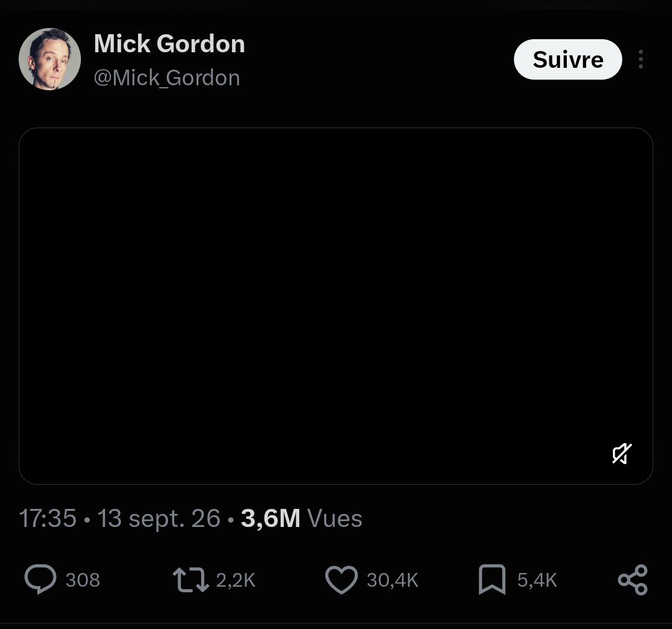
Task: Click the 308 replies count
Action: [x=83, y=580]
